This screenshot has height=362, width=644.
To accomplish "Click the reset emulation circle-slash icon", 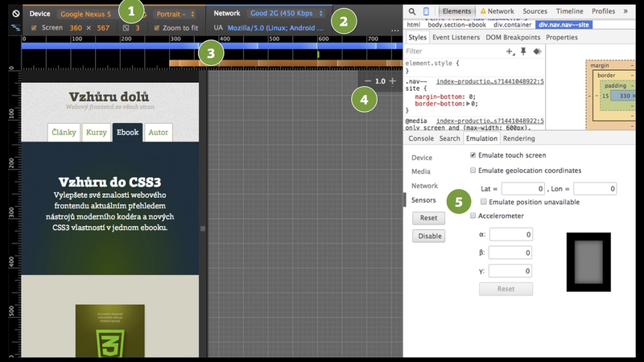I will (x=15, y=14).
